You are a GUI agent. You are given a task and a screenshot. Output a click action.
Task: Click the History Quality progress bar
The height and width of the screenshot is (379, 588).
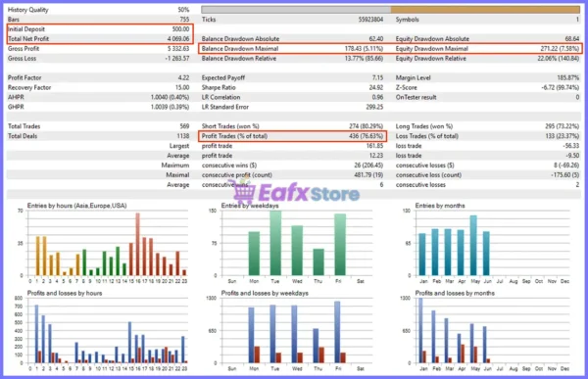click(x=390, y=10)
